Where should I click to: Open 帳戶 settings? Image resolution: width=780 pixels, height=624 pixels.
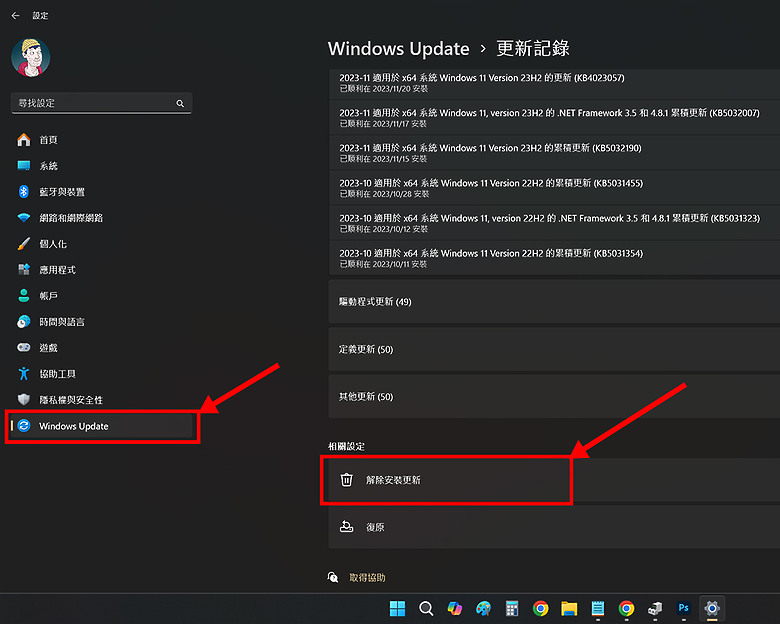tap(101, 296)
